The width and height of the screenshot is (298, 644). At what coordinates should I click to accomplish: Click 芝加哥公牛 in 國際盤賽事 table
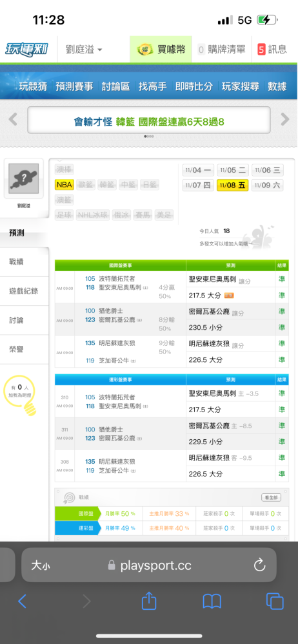114,361
